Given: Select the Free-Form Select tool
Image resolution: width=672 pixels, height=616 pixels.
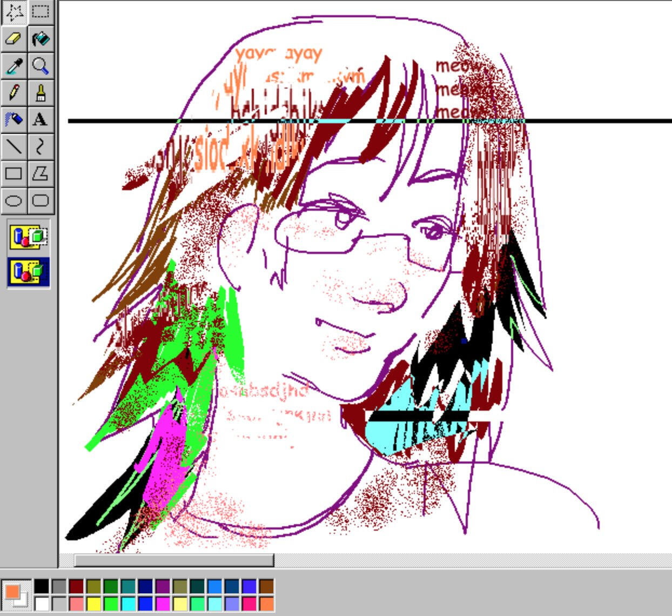Looking at the screenshot, I should [14, 11].
